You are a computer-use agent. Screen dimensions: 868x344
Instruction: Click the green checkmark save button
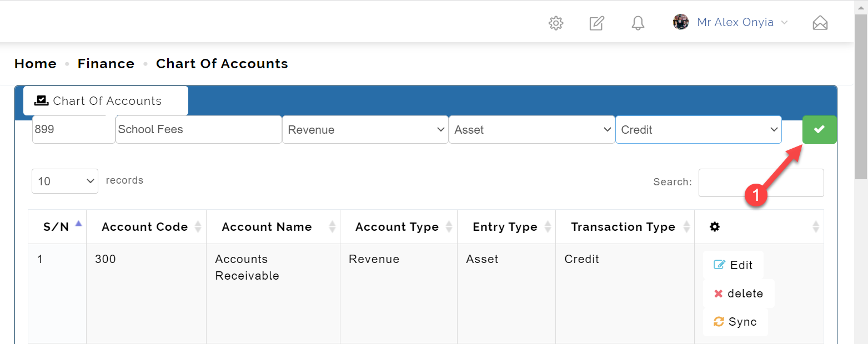(819, 129)
